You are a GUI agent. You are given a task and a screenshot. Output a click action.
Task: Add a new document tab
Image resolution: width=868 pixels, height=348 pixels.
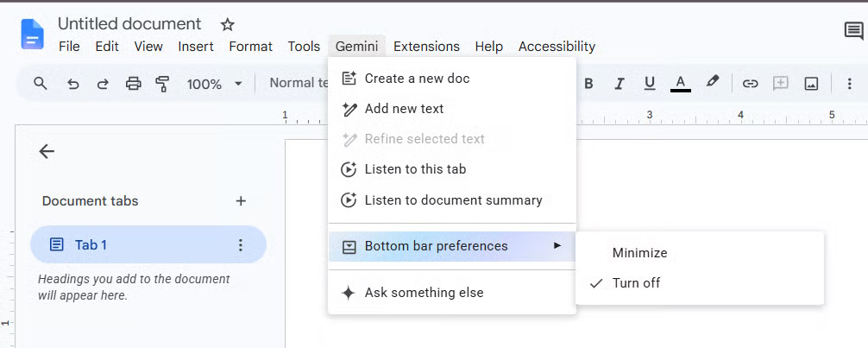coord(241,201)
